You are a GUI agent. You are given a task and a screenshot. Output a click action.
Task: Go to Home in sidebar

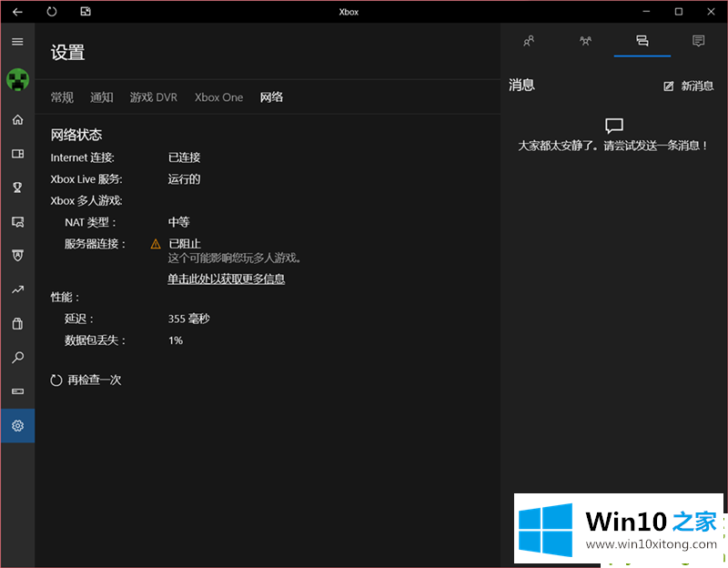17,120
